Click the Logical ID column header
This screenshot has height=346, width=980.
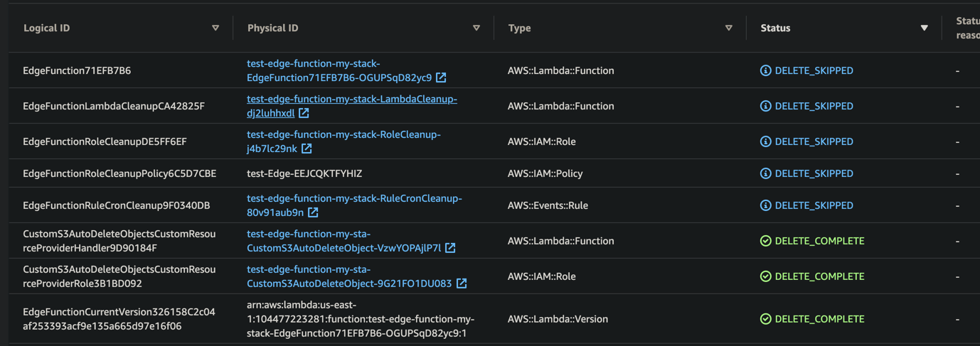[x=47, y=28]
